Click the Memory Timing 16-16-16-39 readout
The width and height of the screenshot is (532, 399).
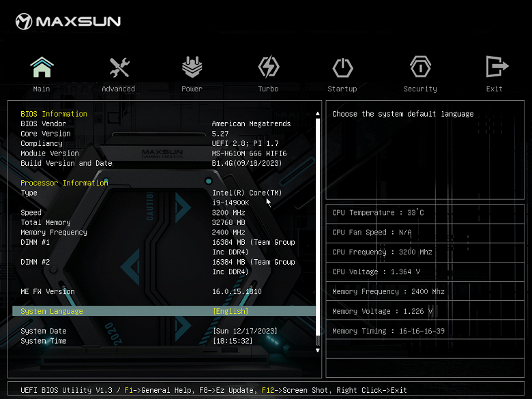[x=388, y=331]
